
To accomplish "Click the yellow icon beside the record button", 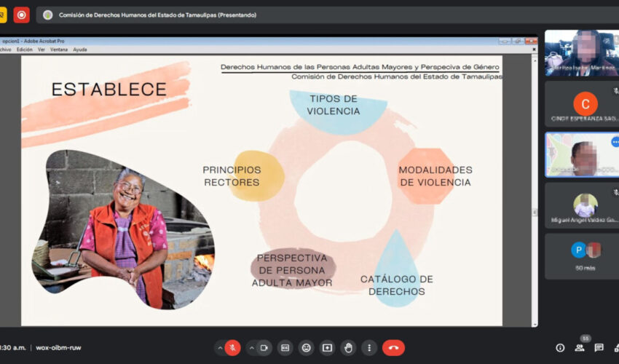I will point(3,15).
